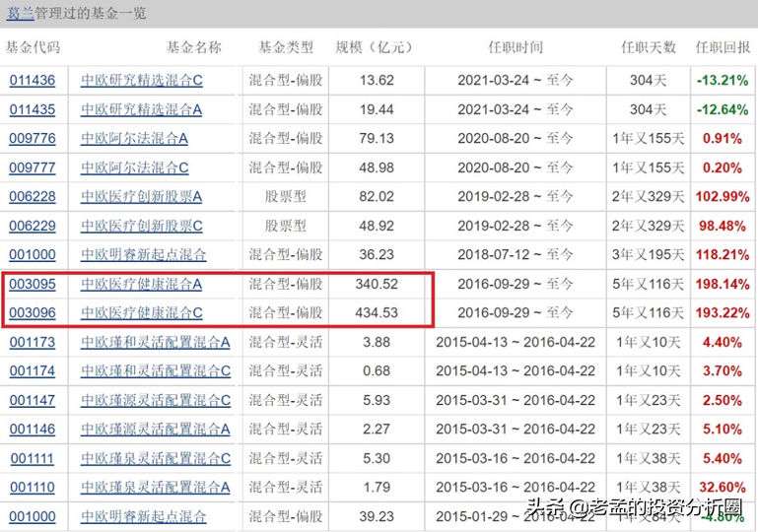Screen dimensions: 758x532
Task: Open the 中欧瑾泉灵活配置混合A fund link
Action: tap(155, 487)
